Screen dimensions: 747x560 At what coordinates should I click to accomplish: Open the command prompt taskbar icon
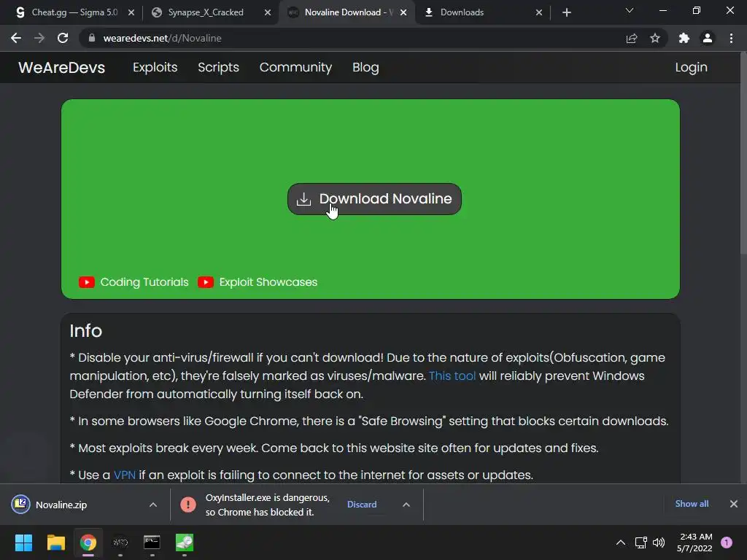click(x=152, y=542)
